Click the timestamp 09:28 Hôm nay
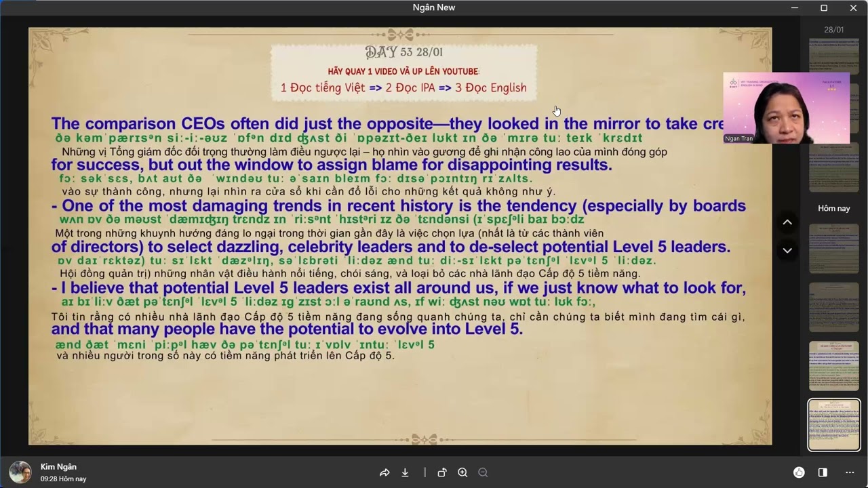Image resolution: width=868 pixels, height=488 pixels. [63, 479]
